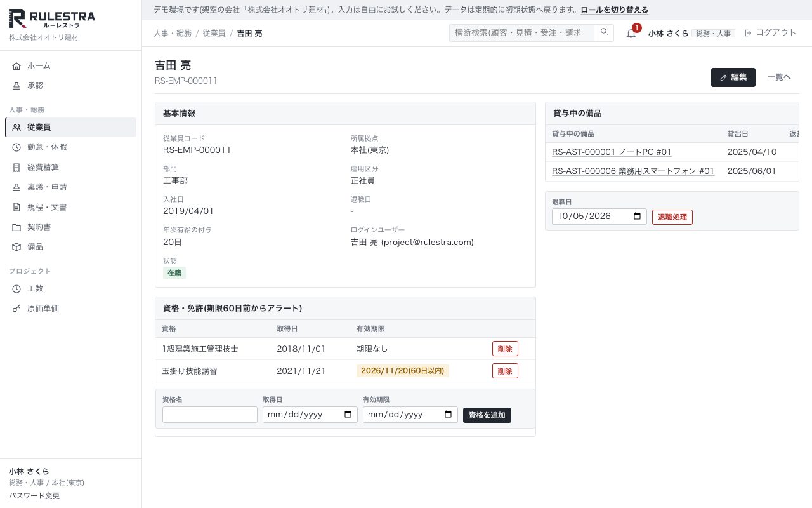Open 従業員 in the sidebar
812x508 pixels.
70,127
